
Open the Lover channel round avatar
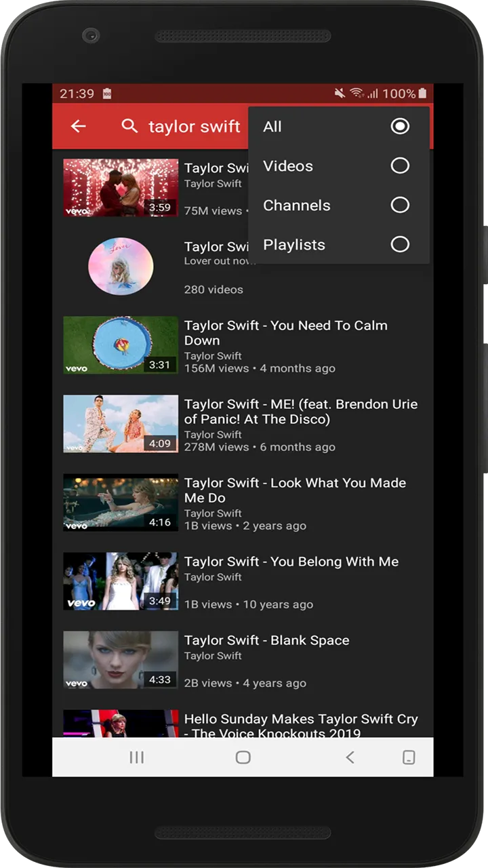coord(121,267)
